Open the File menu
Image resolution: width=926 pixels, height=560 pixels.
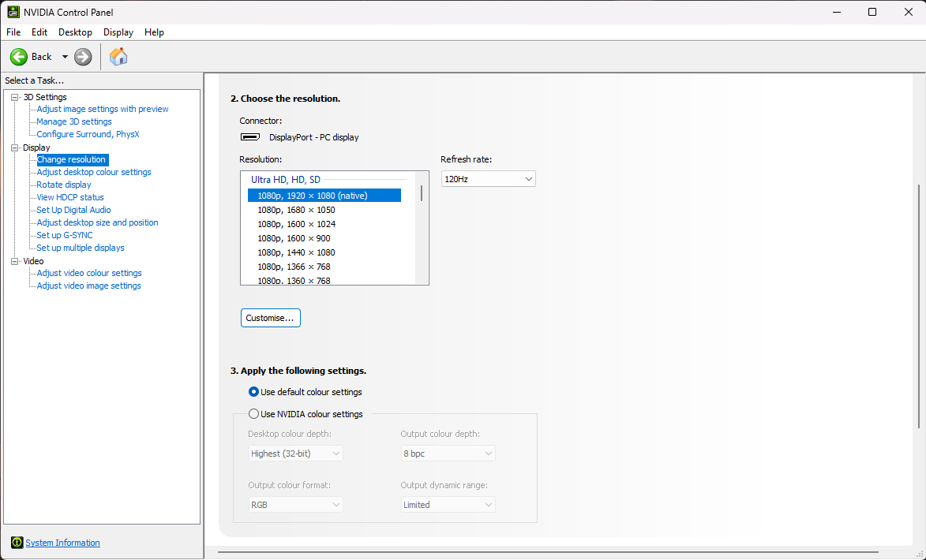(x=13, y=32)
